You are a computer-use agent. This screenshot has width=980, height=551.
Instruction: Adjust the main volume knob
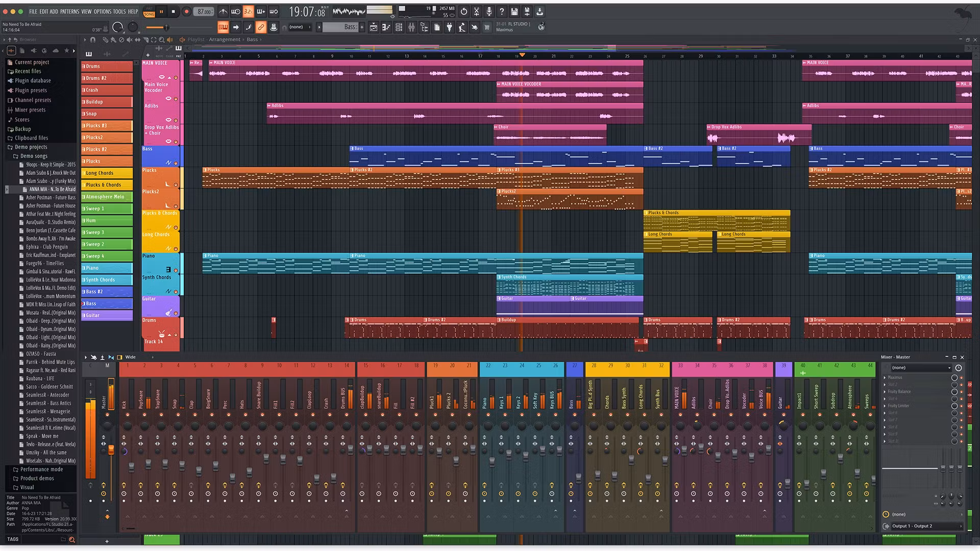point(118,27)
